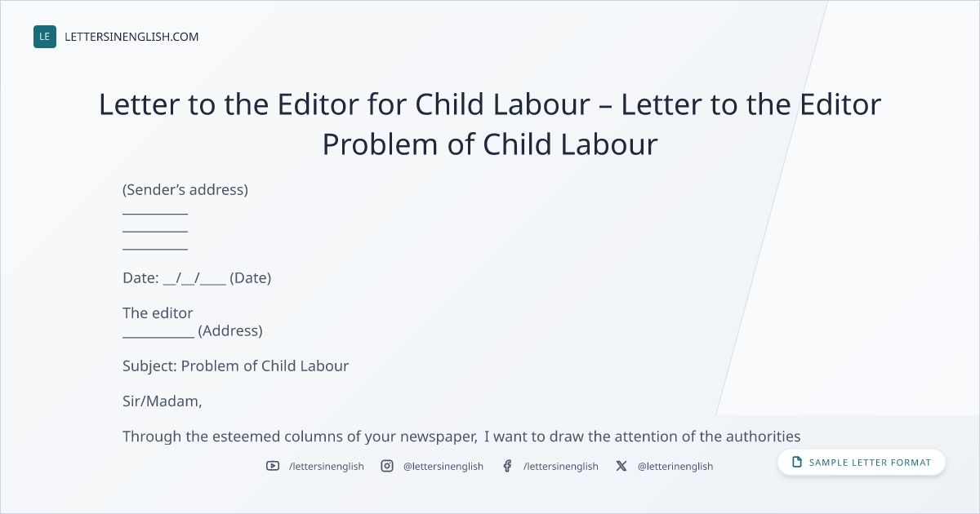Click the first blank address line
The height and width of the screenshot is (514, 980).
tap(155, 210)
